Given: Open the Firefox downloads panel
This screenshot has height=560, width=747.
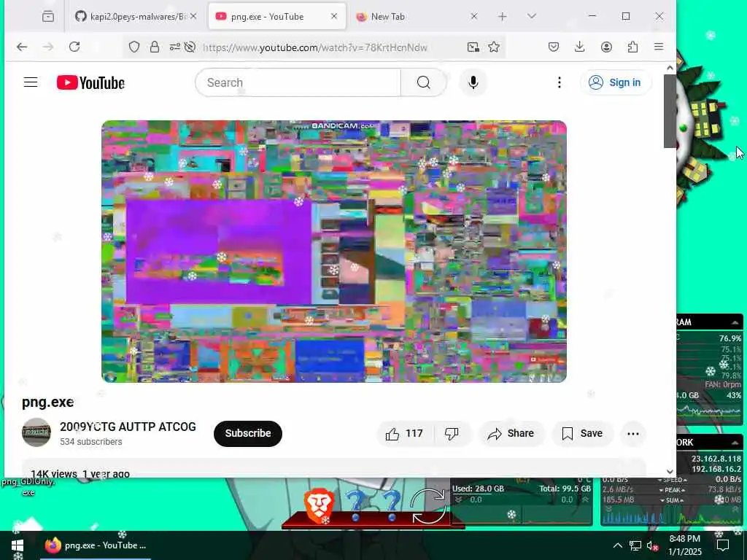Looking at the screenshot, I should [580, 47].
